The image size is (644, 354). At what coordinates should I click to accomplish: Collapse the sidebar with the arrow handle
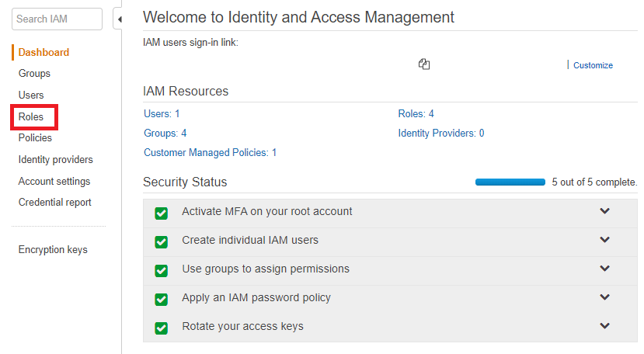coord(119,19)
